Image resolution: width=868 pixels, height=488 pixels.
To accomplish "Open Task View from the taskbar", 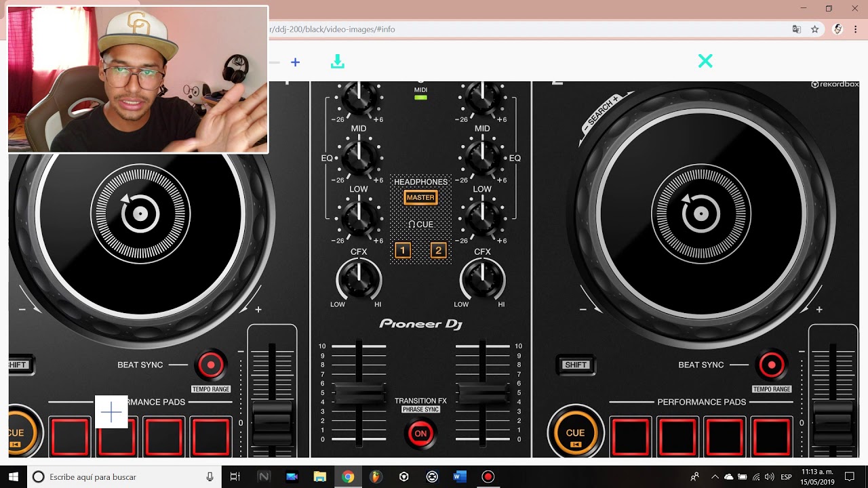I will pos(235,476).
